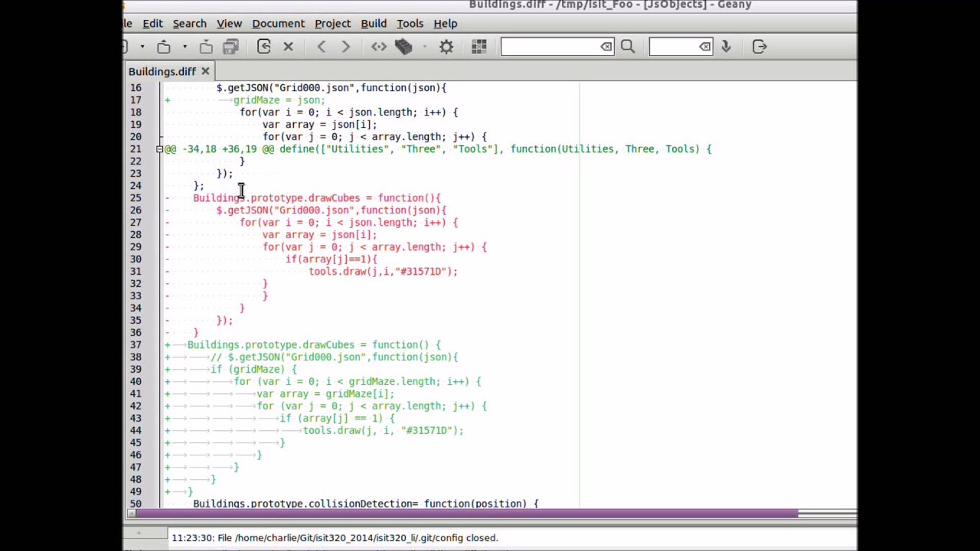Click line number 37 in margin
The height and width of the screenshot is (551, 980).
[136, 345]
